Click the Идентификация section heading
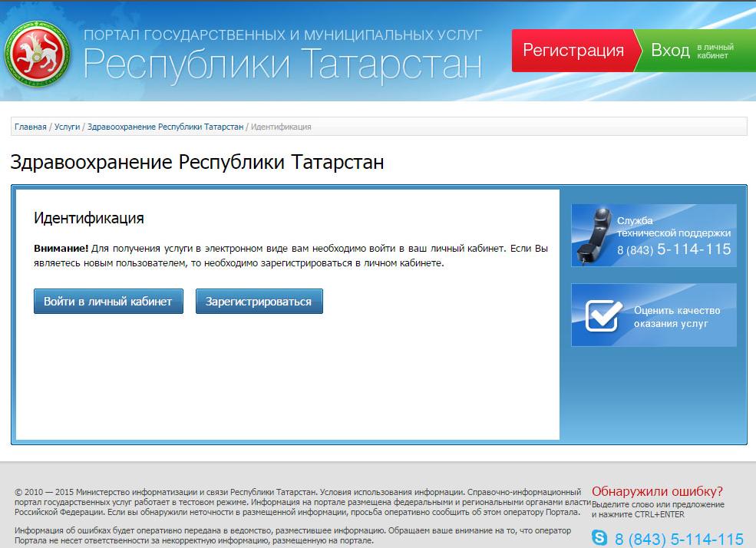Image resolution: width=756 pixels, height=548 pixels. click(89, 218)
